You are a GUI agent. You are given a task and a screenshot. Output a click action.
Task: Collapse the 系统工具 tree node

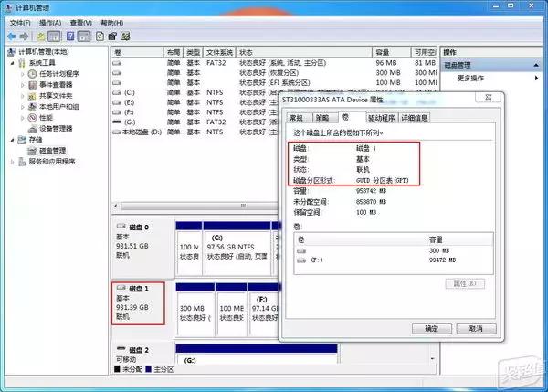pyautogui.click(x=13, y=63)
